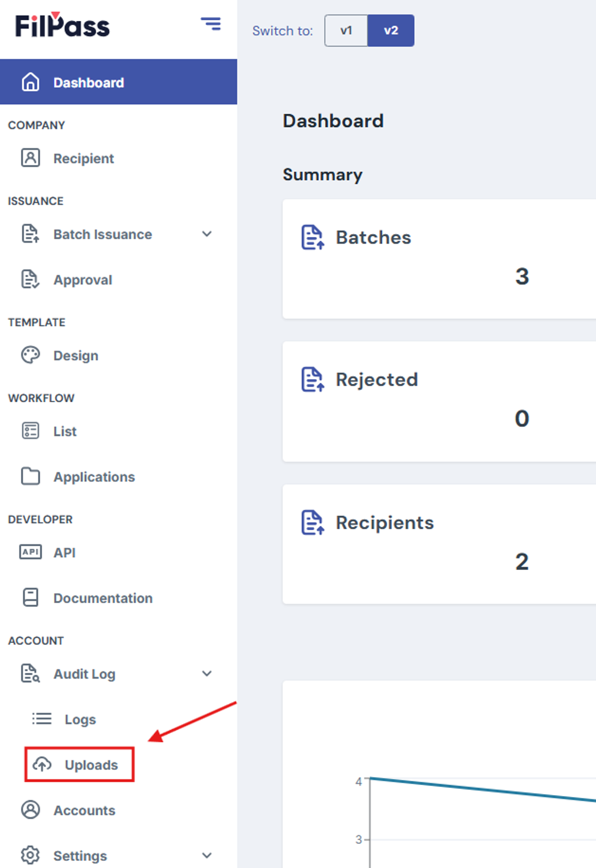Click the Rejected card title
This screenshot has width=596, height=868.
pos(377,379)
